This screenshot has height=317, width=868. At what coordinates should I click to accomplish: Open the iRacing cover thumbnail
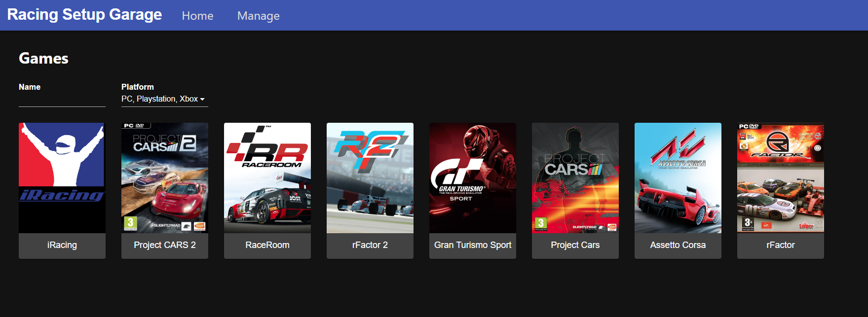click(62, 178)
